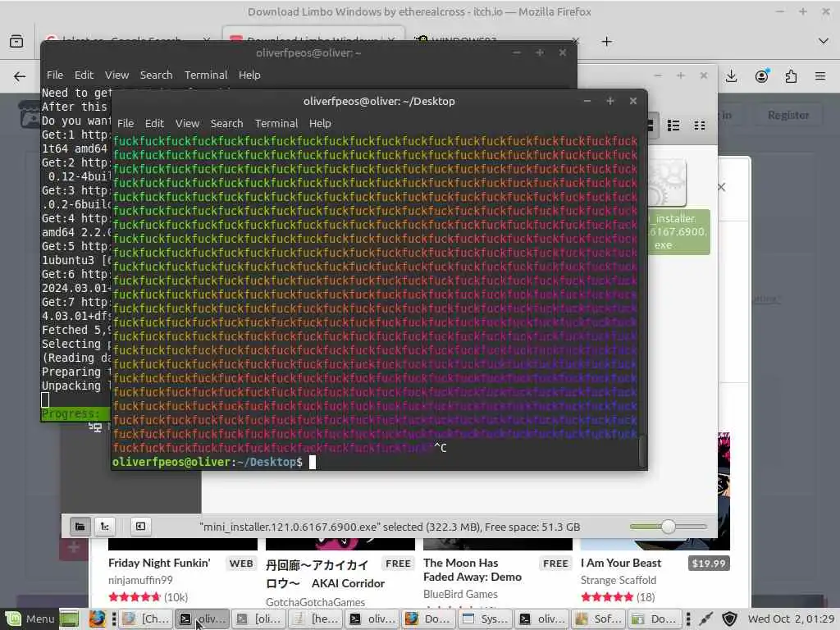
Task: Open Terminal menu in Desktop terminal
Action: click(276, 123)
